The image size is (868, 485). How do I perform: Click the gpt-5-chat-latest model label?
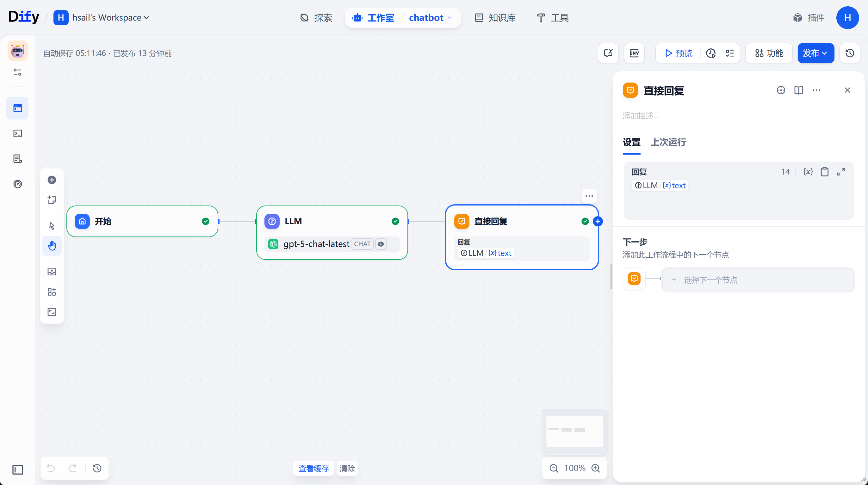tap(316, 244)
